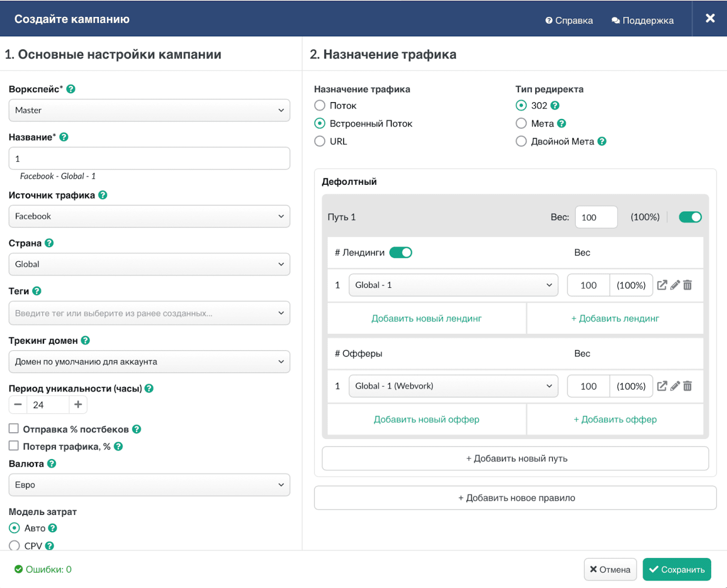This screenshot has width=727, height=588.
Task: Open the Теги tag selector dropdown
Action: (x=150, y=313)
